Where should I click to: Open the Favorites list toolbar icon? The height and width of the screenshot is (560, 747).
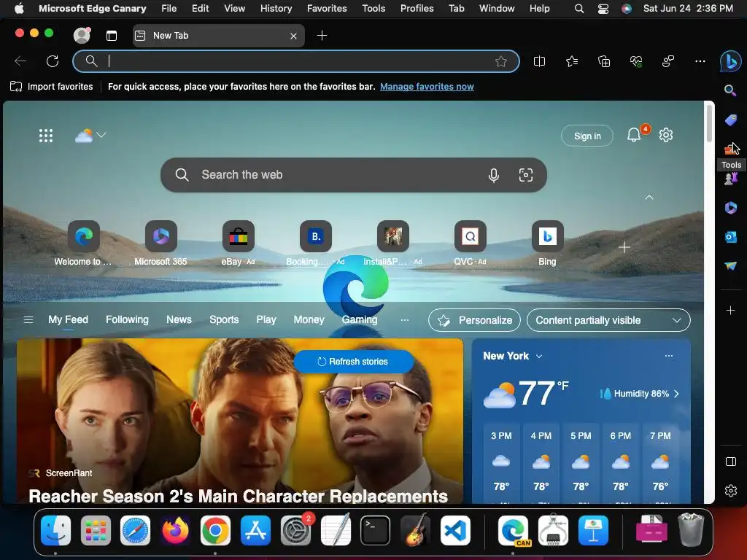pyautogui.click(x=572, y=61)
